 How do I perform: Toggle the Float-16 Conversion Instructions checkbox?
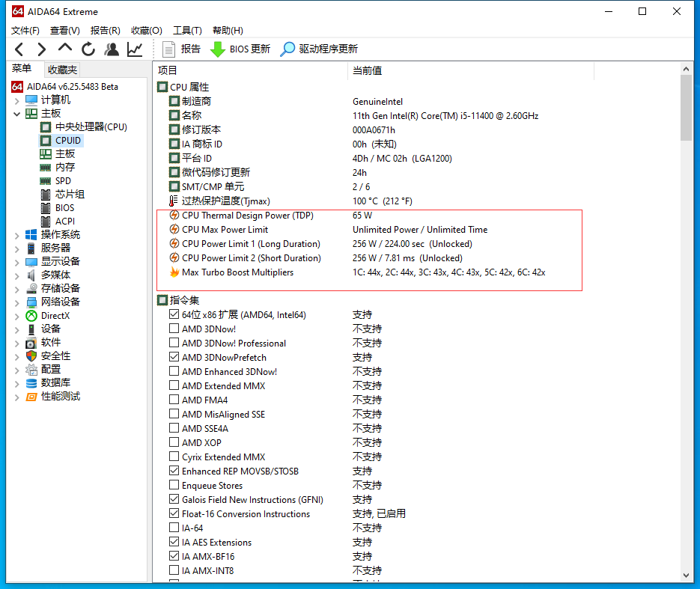tap(174, 513)
